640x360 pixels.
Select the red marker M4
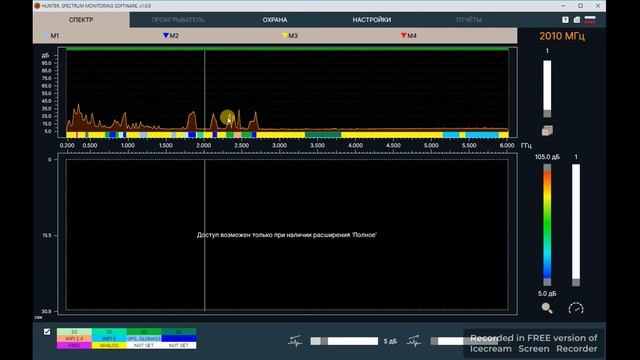409,36
